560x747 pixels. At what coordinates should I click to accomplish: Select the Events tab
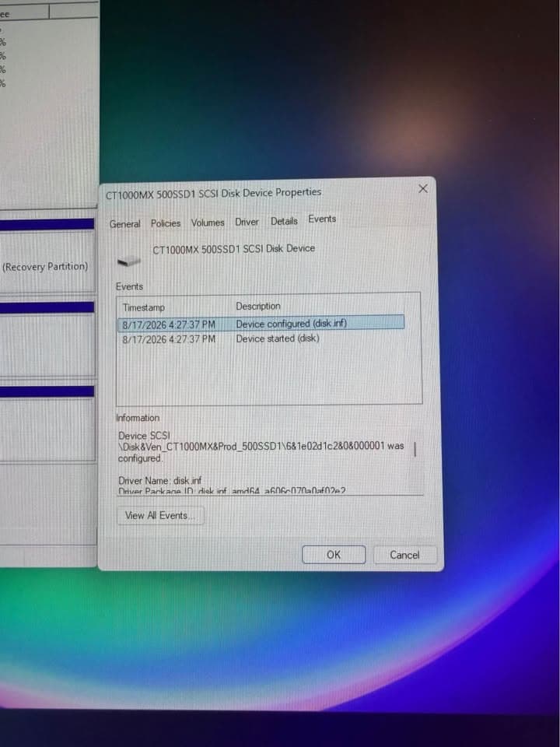[322, 219]
